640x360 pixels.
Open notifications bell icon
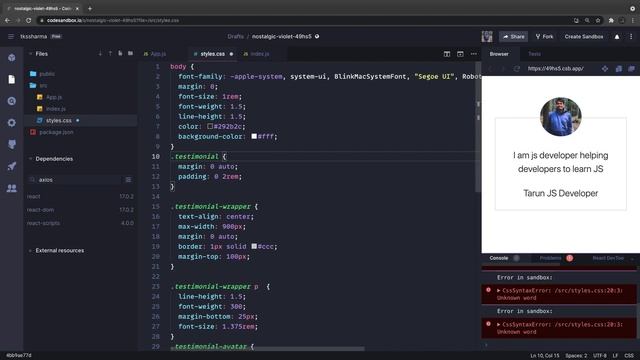point(617,37)
